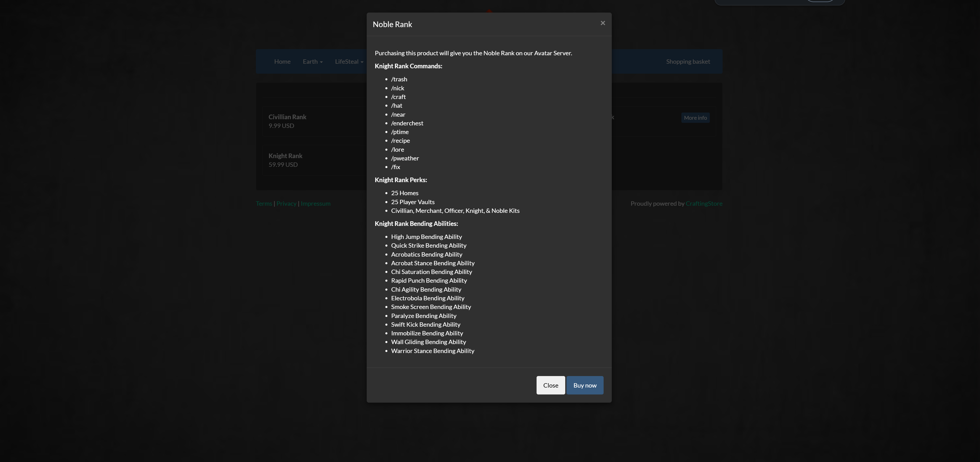The height and width of the screenshot is (462, 980).
Task: Click the Purchasing this product description line
Action: [x=473, y=53]
